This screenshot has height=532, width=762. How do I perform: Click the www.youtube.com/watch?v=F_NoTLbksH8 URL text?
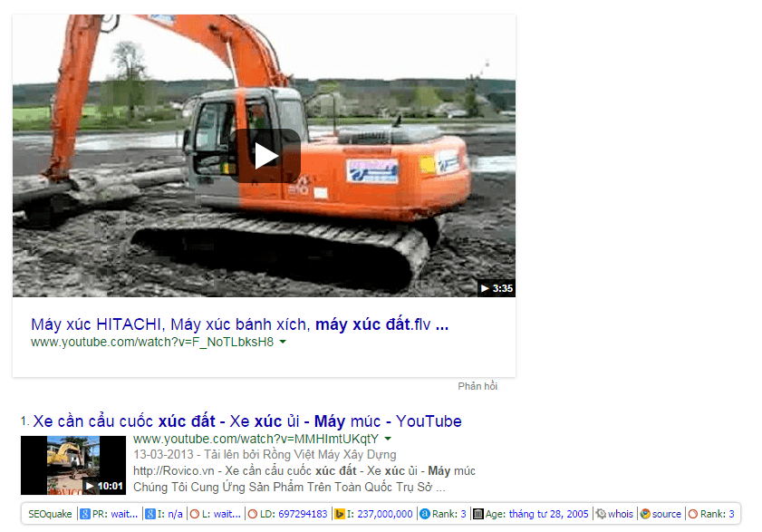[152, 342]
